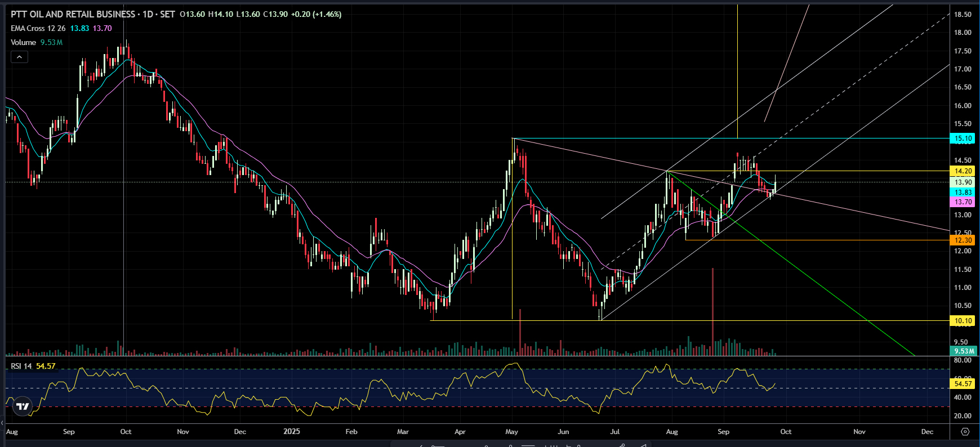Select the EMA Cross 12 26 indicator legend
The image size is (980, 447).
(38, 28)
